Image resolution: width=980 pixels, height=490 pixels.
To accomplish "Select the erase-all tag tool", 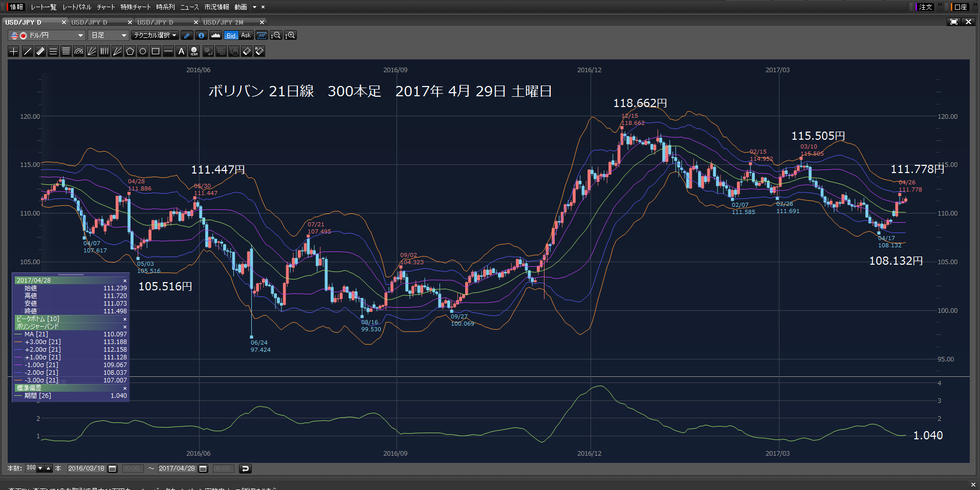I will [x=259, y=51].
